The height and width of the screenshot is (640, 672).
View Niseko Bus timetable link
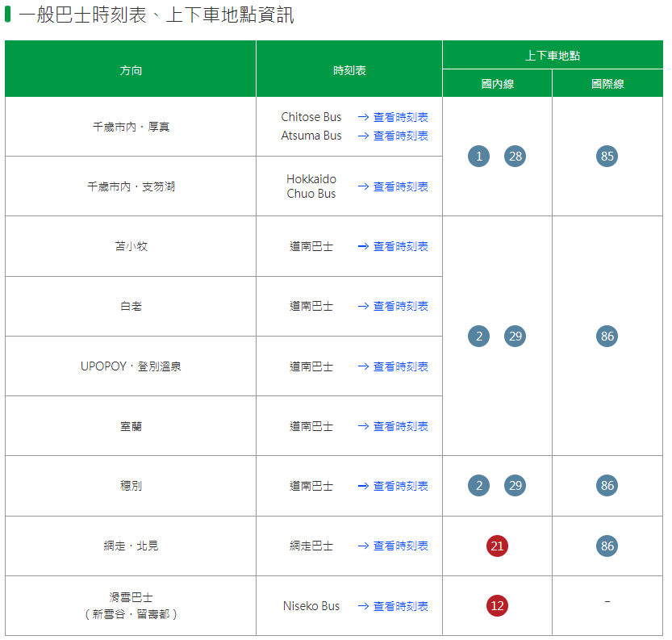[393, 607]
